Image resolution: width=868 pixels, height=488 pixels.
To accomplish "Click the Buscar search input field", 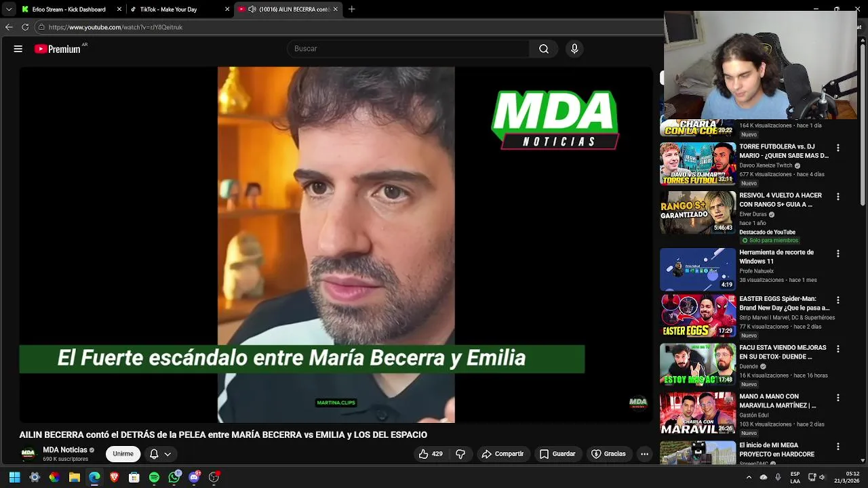I will click(x=408, y=49).
